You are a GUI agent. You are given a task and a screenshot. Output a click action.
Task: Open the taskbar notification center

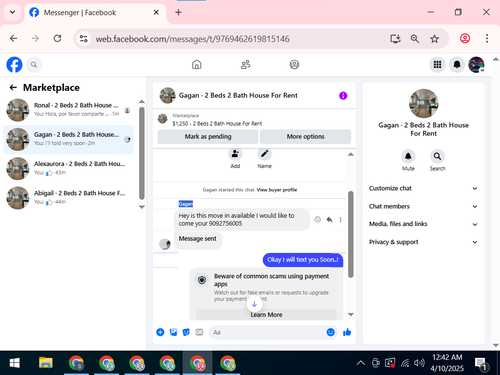(x=481, y=364)
